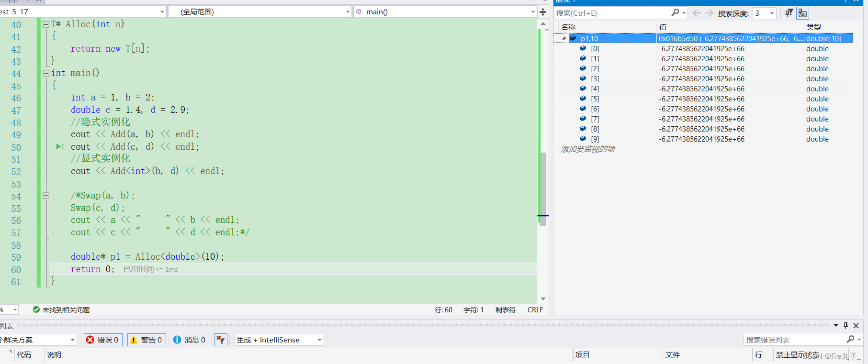868x364 pixels.
Task: Close the error list panel
Action: (856, 325)
